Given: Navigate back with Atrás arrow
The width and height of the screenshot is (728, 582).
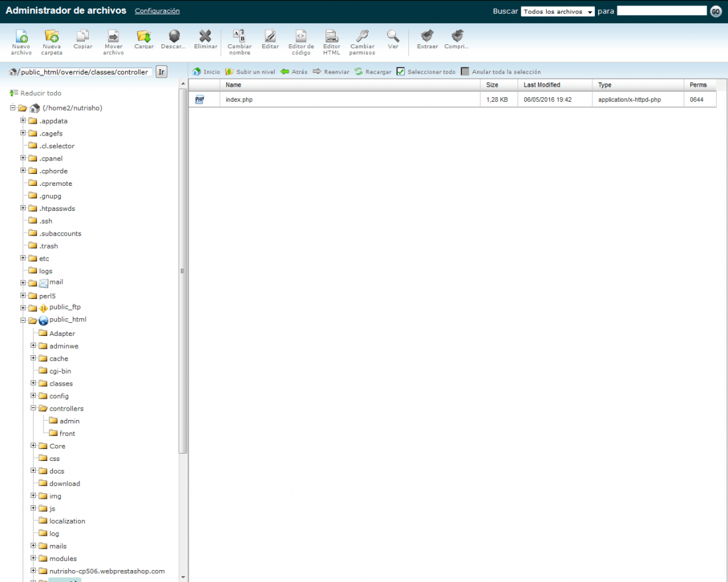Looking at the screenshot, I should (x=294, y=72).
